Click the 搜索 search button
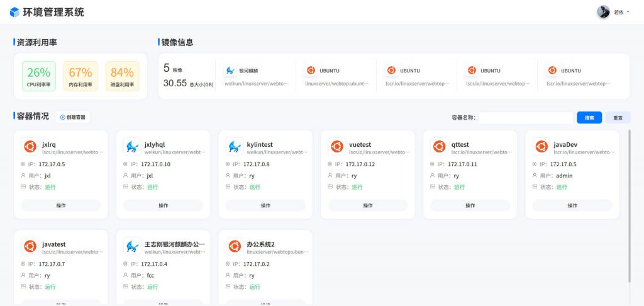Viewport: 644px width, 306px height. (589, 118)
